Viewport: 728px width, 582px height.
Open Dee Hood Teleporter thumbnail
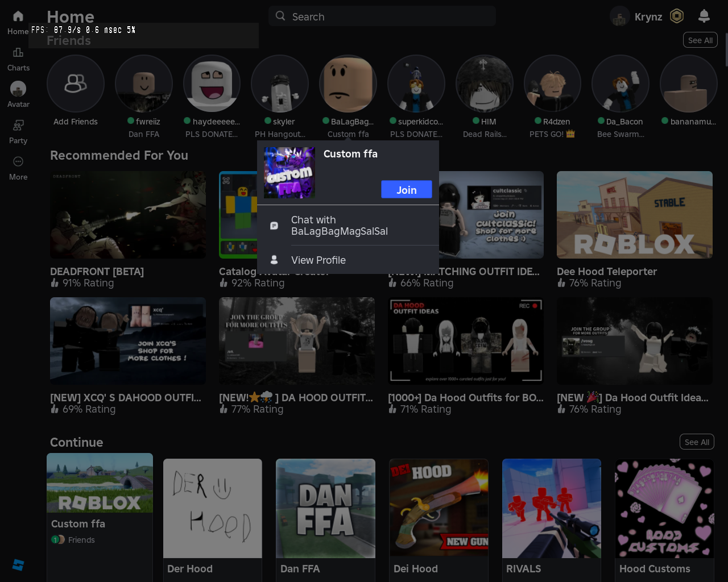tap(635, 215)
